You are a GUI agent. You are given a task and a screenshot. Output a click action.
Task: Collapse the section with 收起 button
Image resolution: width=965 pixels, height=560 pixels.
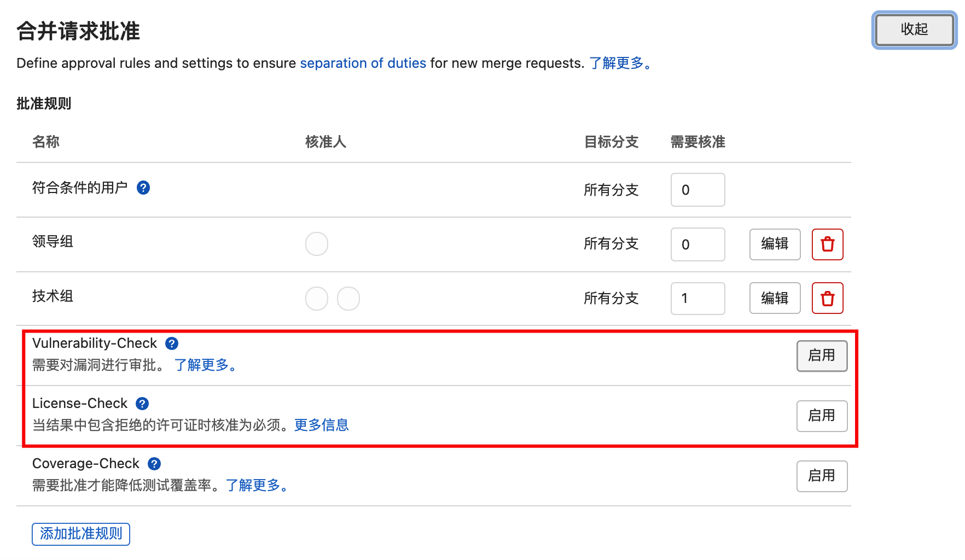pos(914,30)
